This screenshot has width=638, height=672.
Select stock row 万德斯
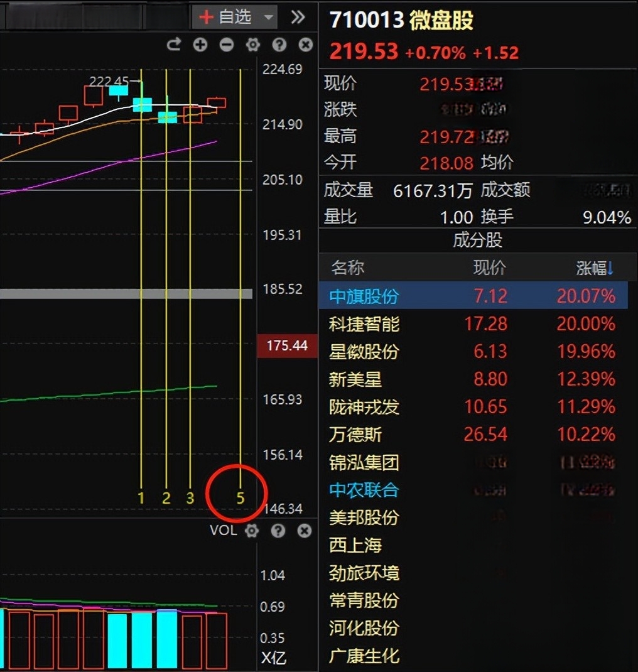pos(473,435)
